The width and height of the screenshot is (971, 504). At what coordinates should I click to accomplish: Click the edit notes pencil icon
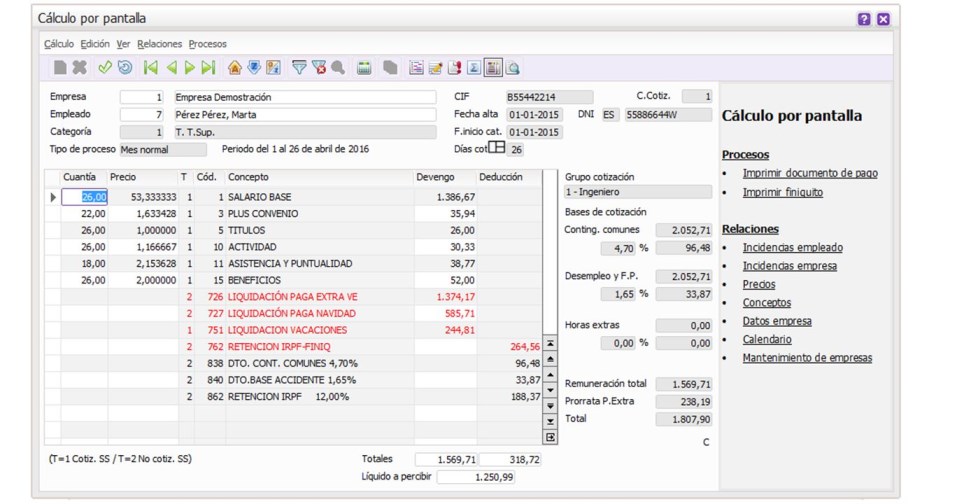click(x=435, y=67)
